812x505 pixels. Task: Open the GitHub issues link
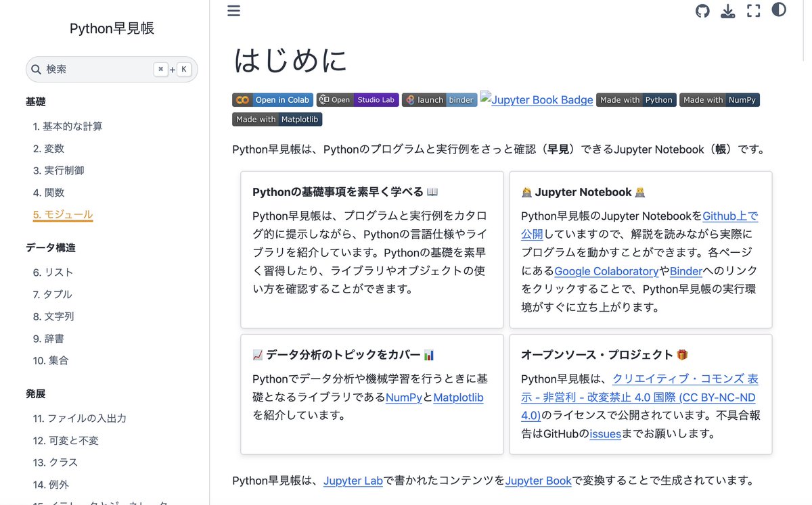tap(605, 434)
